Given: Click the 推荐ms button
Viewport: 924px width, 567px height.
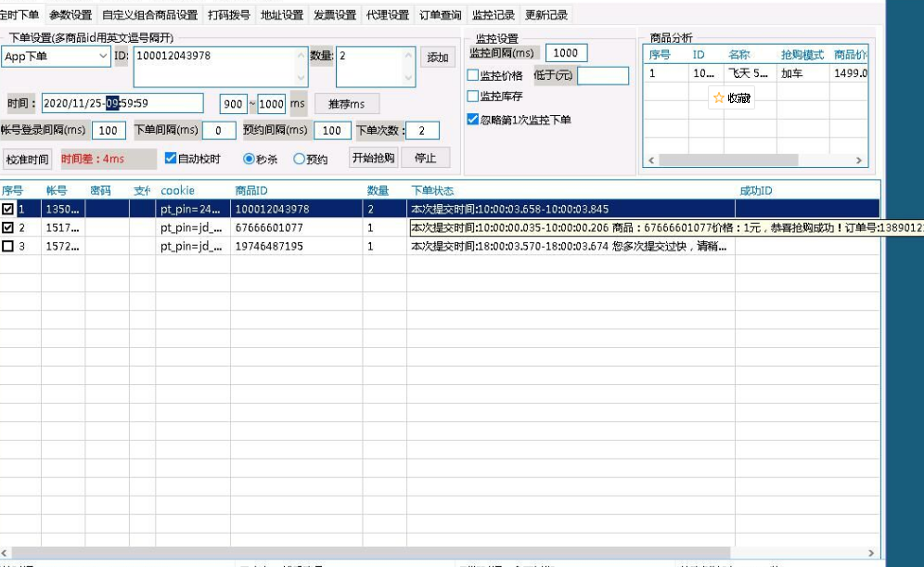Looking at the screenshot, I should [347, 104].
